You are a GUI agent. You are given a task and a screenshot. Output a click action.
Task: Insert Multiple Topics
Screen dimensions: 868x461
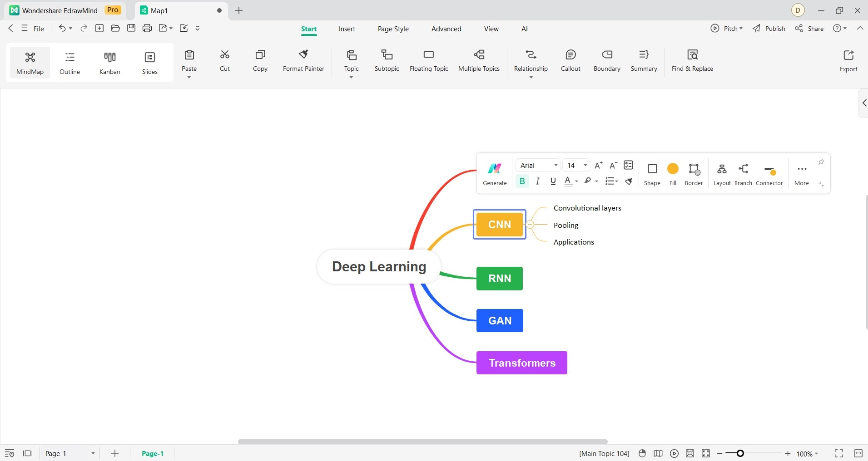pos(479,61)
